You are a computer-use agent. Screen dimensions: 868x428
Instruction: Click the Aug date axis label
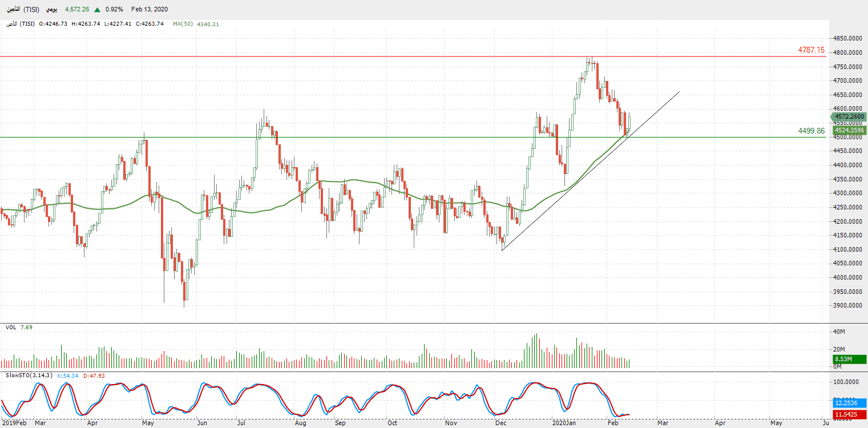coord(301,423)
